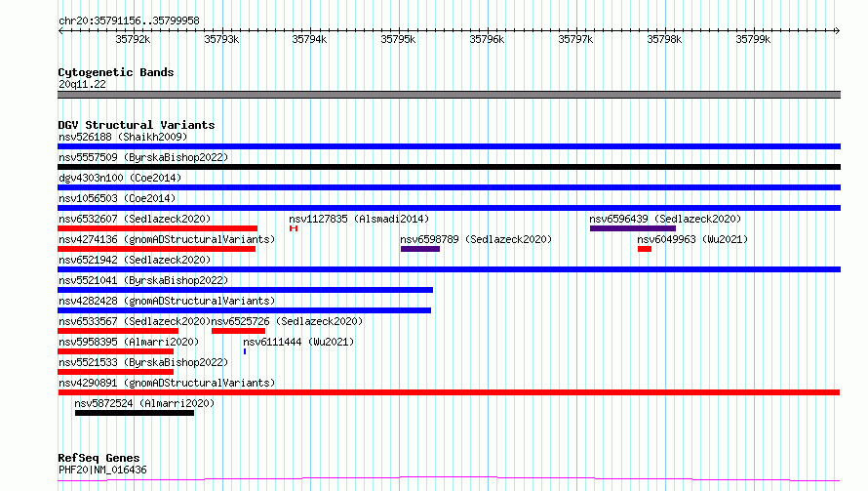The height and width of the screenshot is (491, 868).
Task: Click the RefSeq Genes track title
Action: pos(99,458)
